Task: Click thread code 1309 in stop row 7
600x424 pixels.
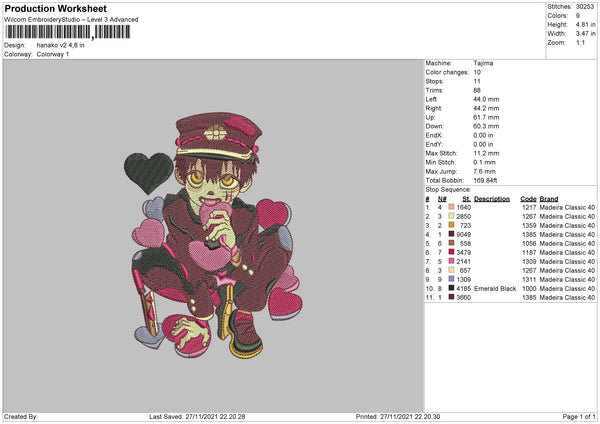Action: (x=529, y=261)
